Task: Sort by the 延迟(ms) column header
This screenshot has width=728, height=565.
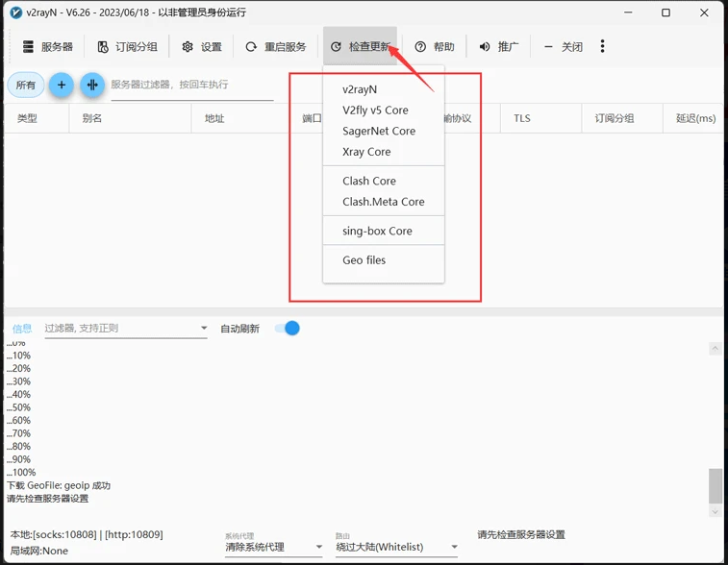Action: [x=694, y=118]
